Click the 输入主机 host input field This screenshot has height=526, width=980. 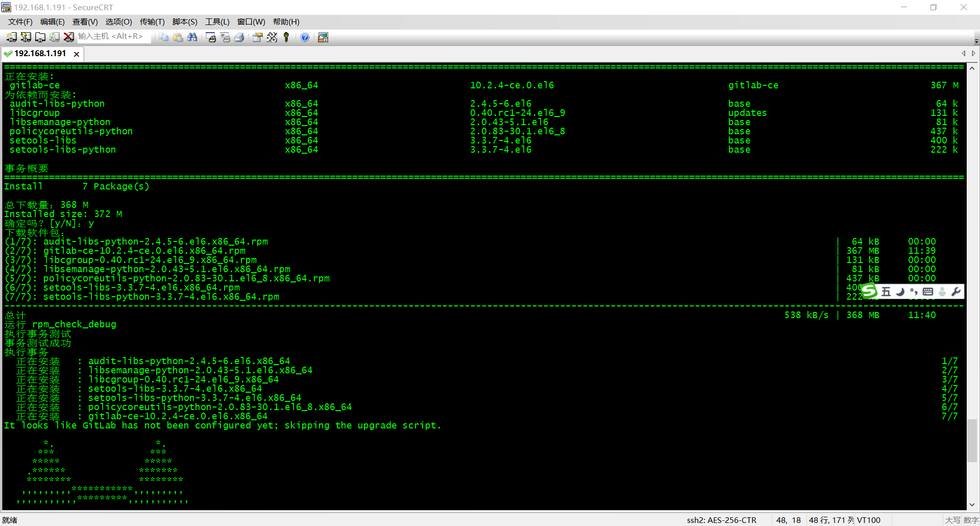pyautogui.click(x=114, y=37)
